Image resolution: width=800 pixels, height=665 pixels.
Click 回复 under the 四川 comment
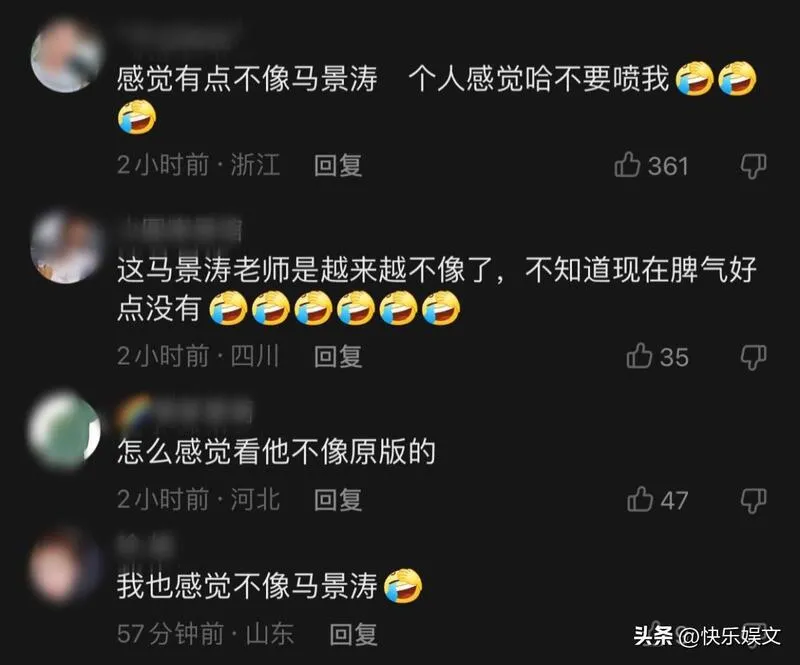338,356
